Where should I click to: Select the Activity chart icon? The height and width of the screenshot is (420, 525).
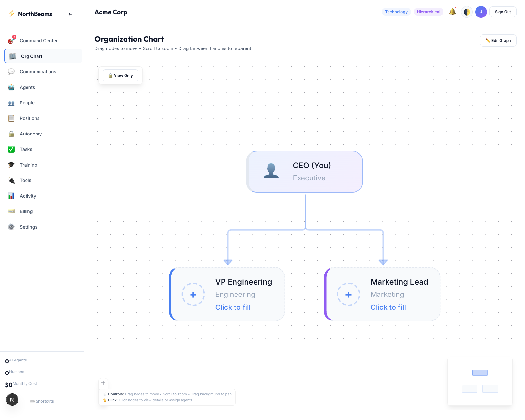tap(11, 196)
